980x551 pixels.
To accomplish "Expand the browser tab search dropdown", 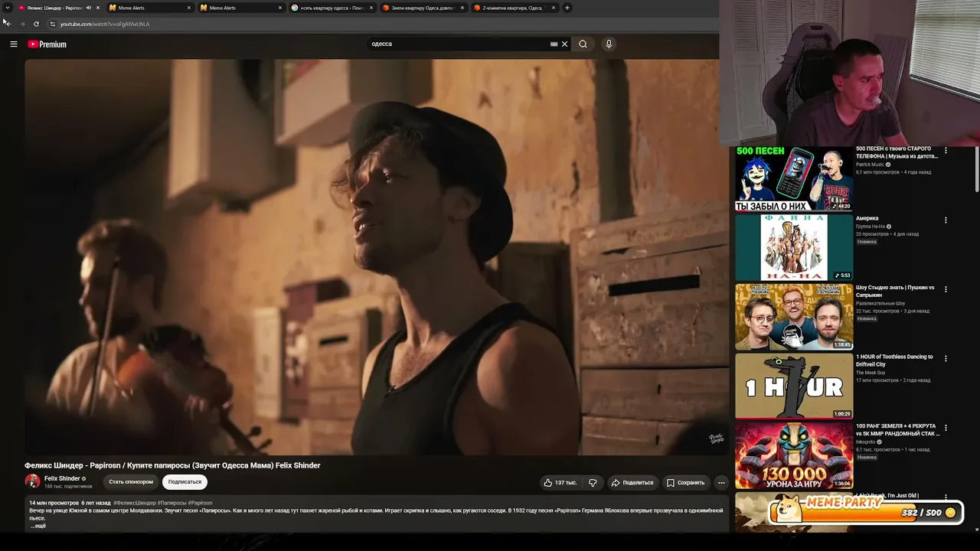I will 8,8.
